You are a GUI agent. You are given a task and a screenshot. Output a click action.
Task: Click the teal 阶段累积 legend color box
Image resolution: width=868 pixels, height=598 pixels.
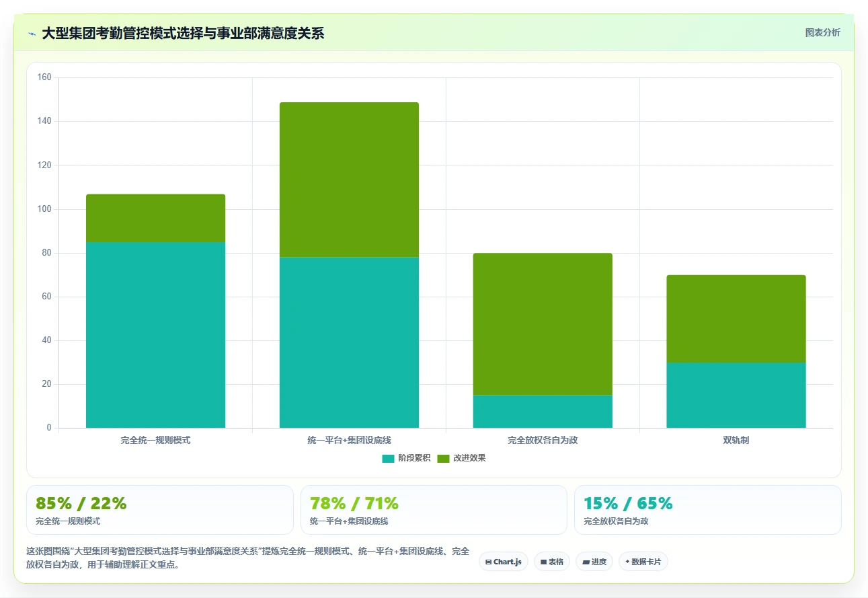pyautogui.click(x=388, y=458)
